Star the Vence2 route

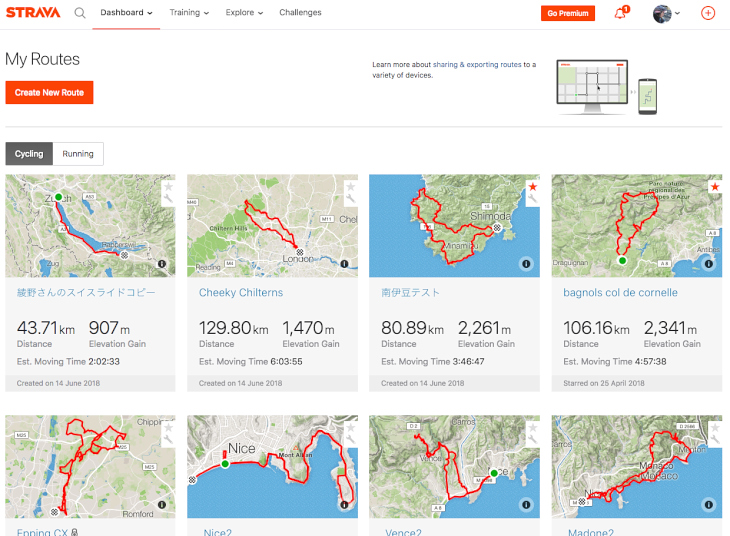click(533, 427)
